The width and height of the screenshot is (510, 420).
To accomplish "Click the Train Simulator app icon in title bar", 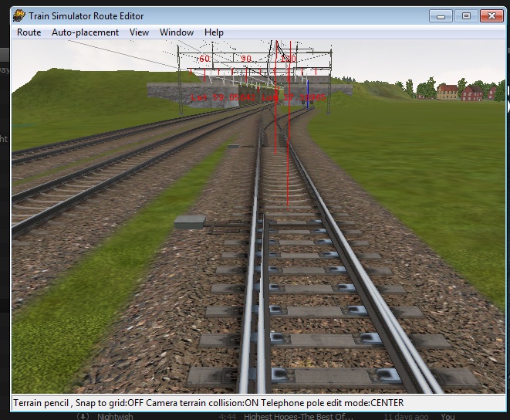I will click(19, 15).
